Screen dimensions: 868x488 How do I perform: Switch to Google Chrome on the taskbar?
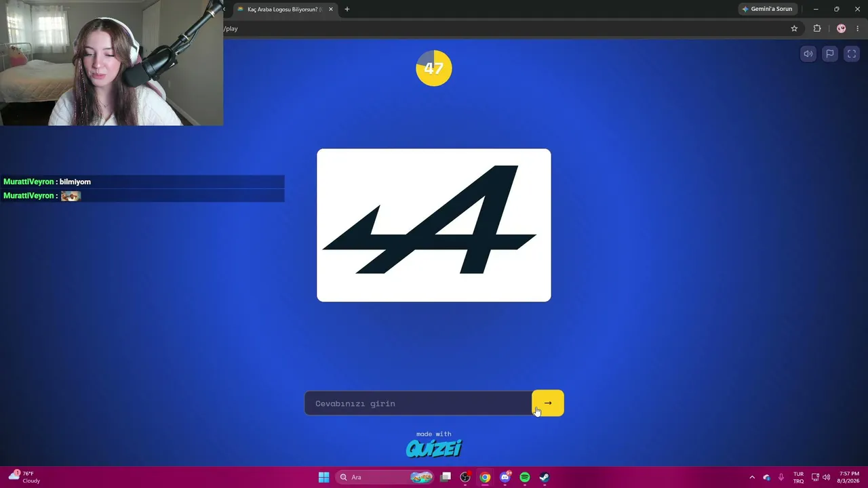485,477
